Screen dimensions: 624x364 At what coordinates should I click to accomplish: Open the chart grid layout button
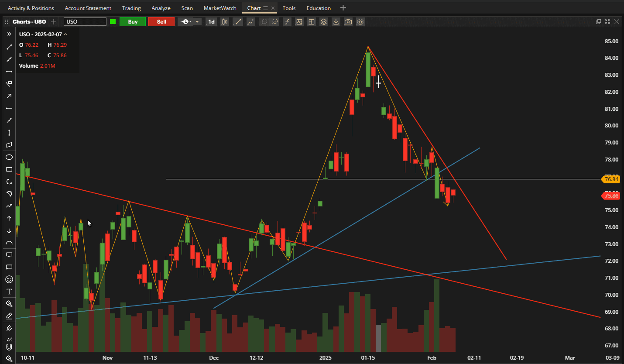pyautogui.click(x=311, y=21)
